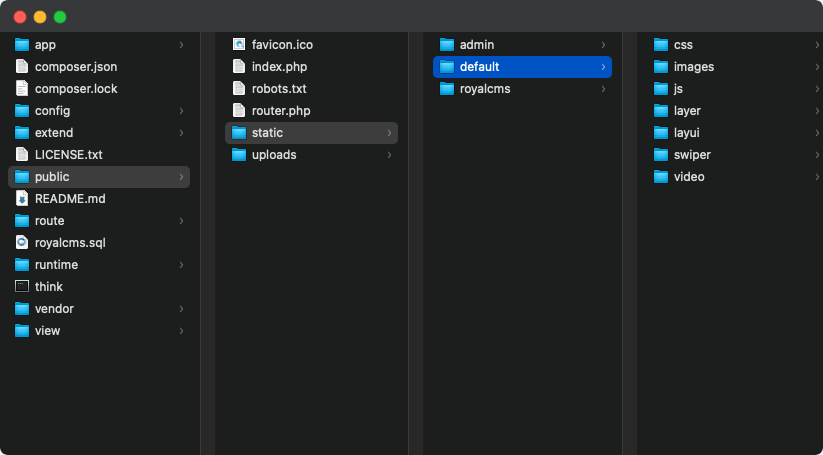Select the royalcms.sql database file icon
The width and height of the screenshot is (823, 455).
tap(22, 243)
